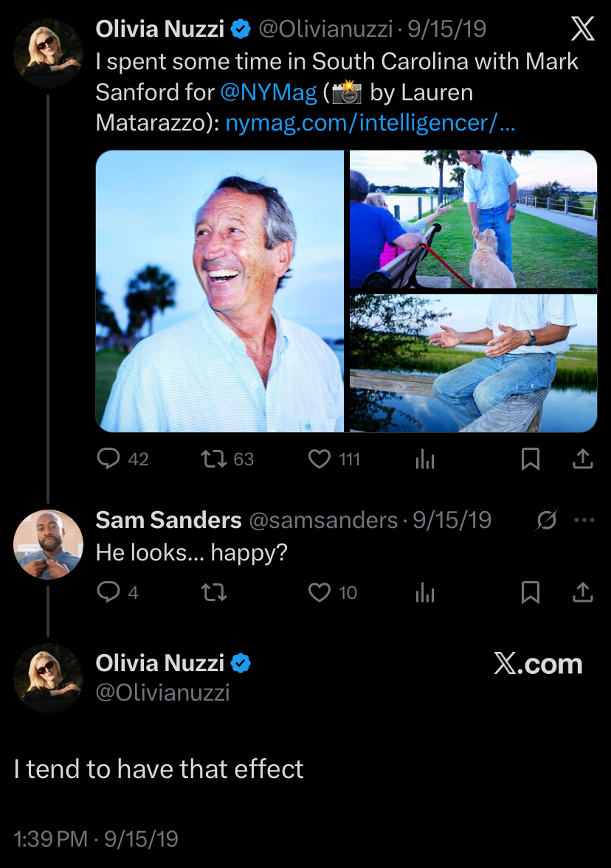Like Sam Sanders' tweet with 10 likes
Image resolution: width=611 pixels, height=868 pixels.
pos(319,592)
